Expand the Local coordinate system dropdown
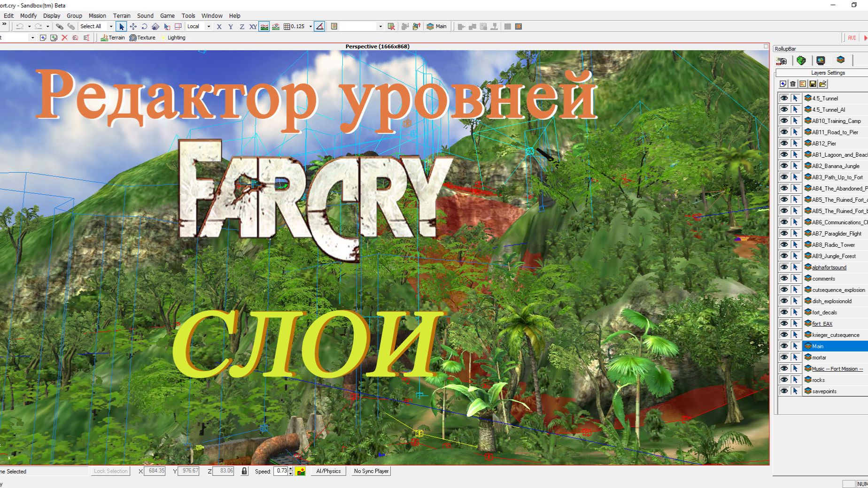 click(209, 26)
